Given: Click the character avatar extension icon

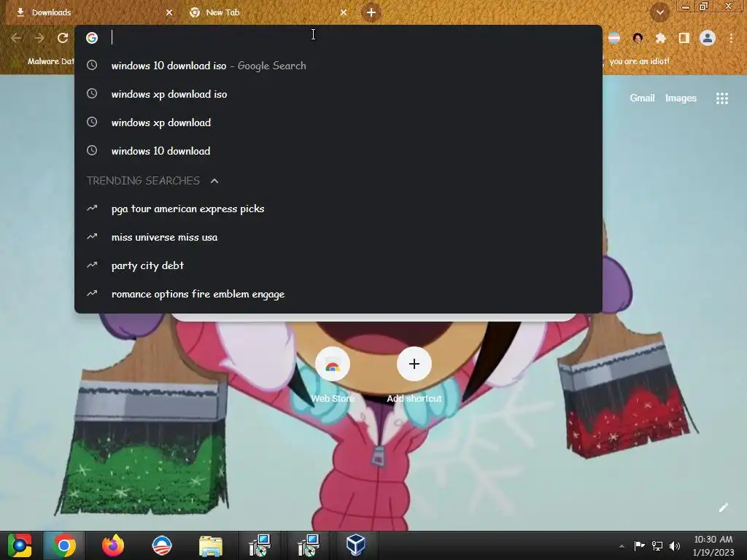Looking at the screenshot, I should pos(638,38).
